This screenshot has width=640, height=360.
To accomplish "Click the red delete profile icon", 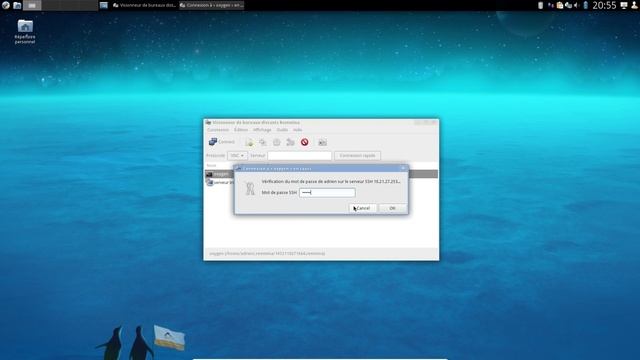I will tap(304, 142).
